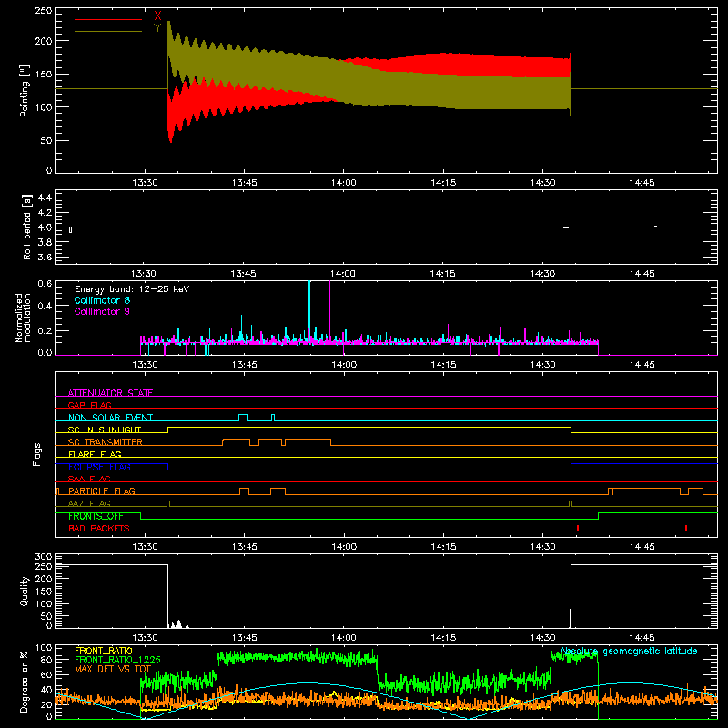This screenshot has height=728, width=728.
Task: Click the SC_TRANSMITTER flag label
Action: click(106, 442)
